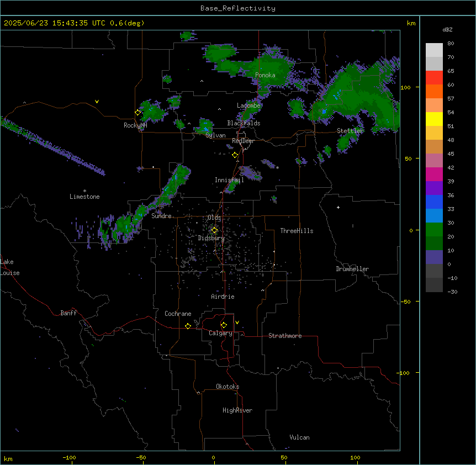This screenshot has height=465, width=476.
Task: Select the Lacombe city label
Action: coord(248,105)
